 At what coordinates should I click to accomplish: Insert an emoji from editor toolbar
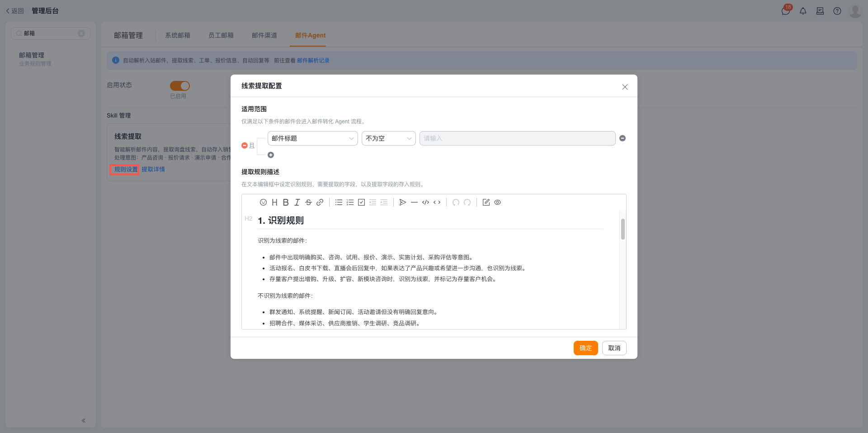point(263,202)
